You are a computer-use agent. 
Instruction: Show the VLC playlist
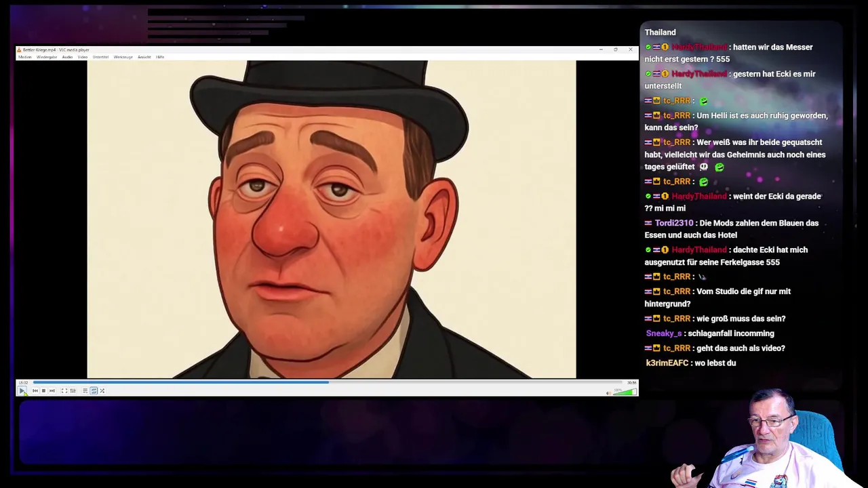(x=85, y=390)
